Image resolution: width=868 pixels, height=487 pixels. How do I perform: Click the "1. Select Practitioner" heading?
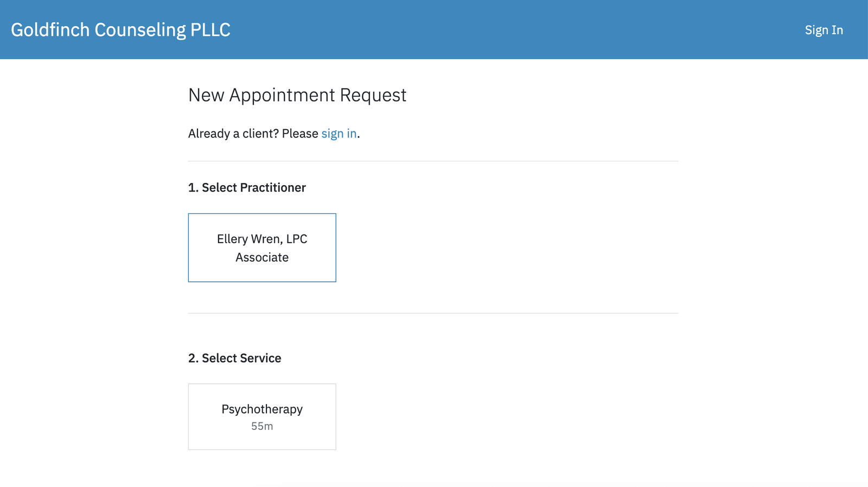click(x=247, y=188)
